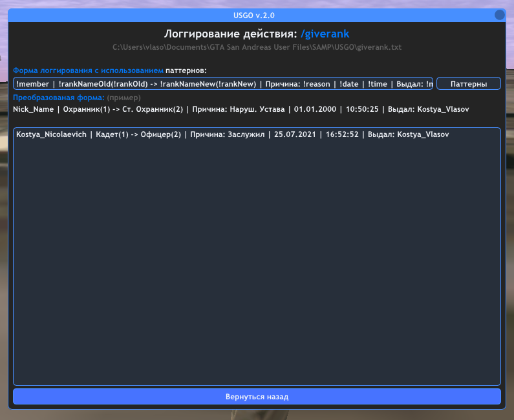Close the USGO window with the round button
The width and height of the screenshot is (514, 420).
click(x=500, y=15)
